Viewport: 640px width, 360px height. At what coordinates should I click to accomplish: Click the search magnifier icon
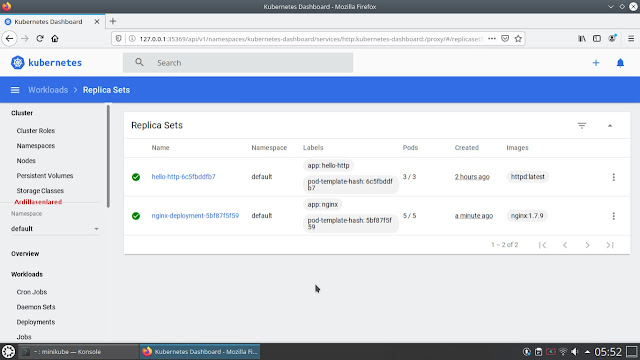coord(139,62)
